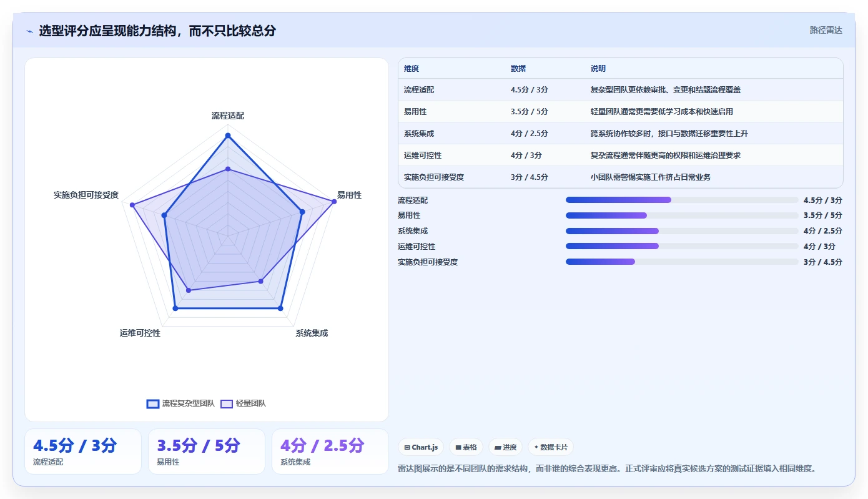
Task: Toggle the 轻量团队 legend item
Action: 243,403
